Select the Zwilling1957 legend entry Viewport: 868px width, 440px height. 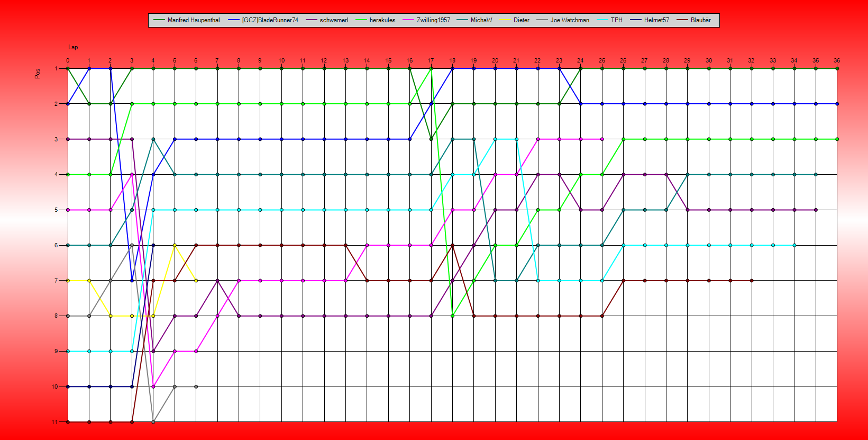426,20
